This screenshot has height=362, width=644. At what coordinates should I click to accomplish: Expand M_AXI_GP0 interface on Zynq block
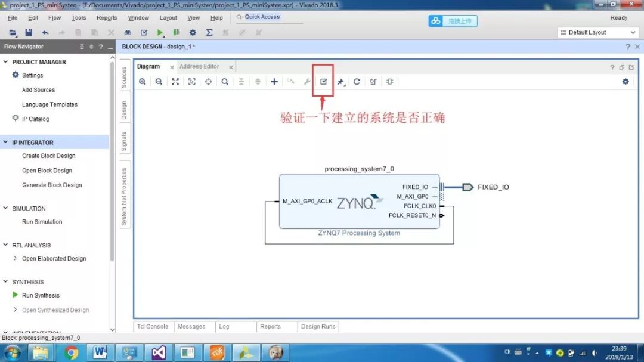(x=435, y=196)
